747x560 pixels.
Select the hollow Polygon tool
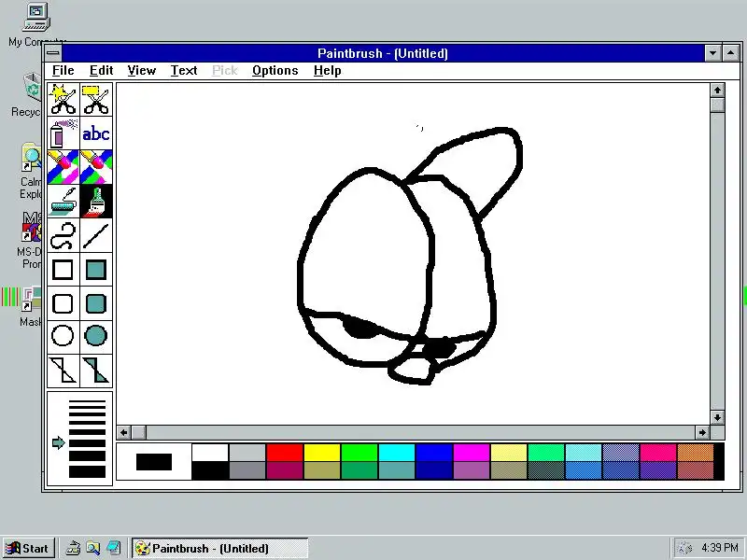point(63,371)
